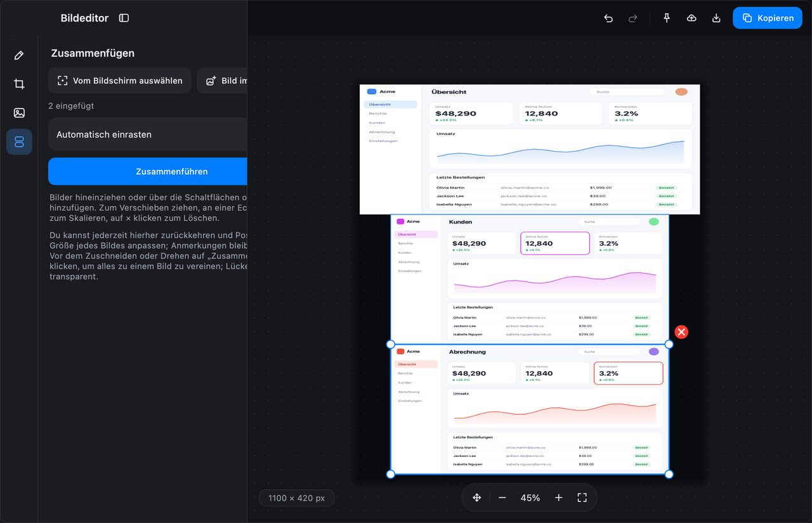Select the top Übersicht dashboard image
812x523 pixels.
coord(530,149)
